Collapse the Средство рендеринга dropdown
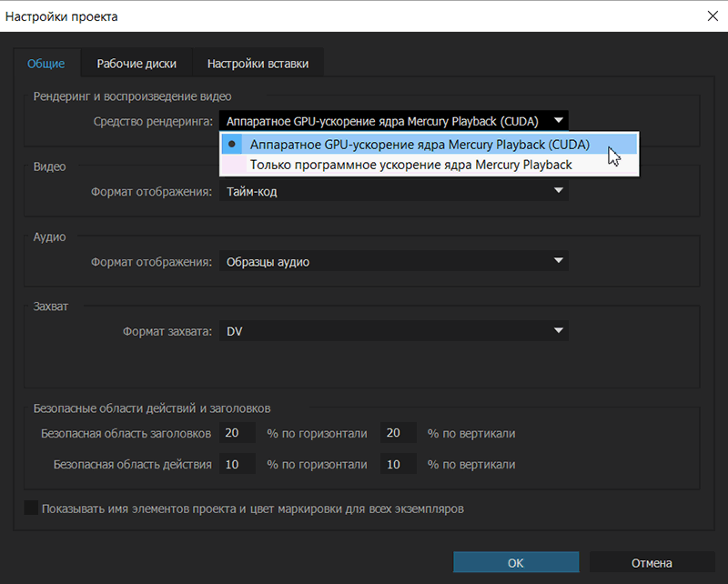728x584 pixels. 394,121
